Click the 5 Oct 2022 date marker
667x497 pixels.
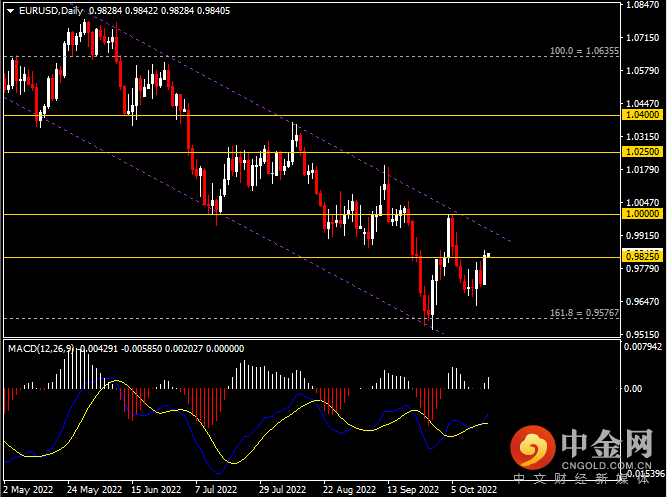pos(474,490)
